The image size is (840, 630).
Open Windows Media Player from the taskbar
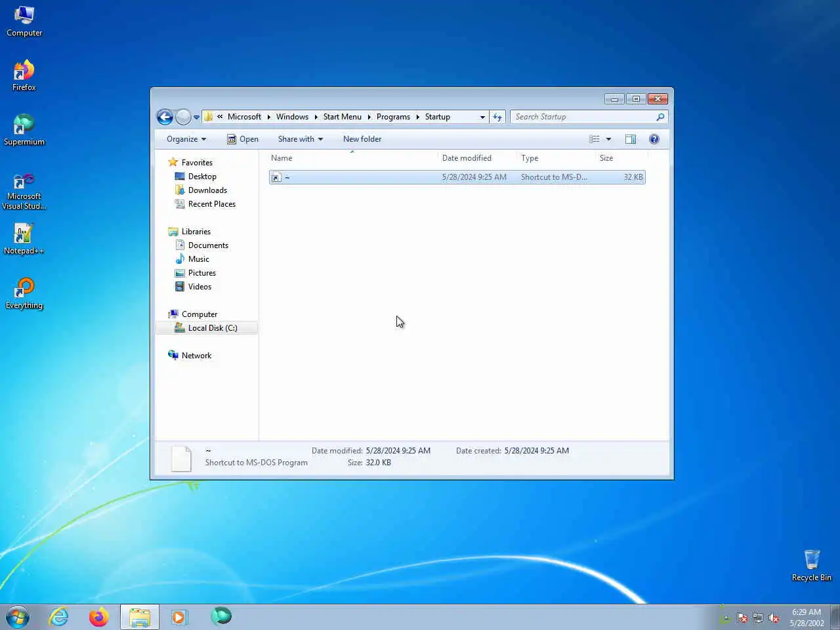pyautogui.click(x=179, y=617)
